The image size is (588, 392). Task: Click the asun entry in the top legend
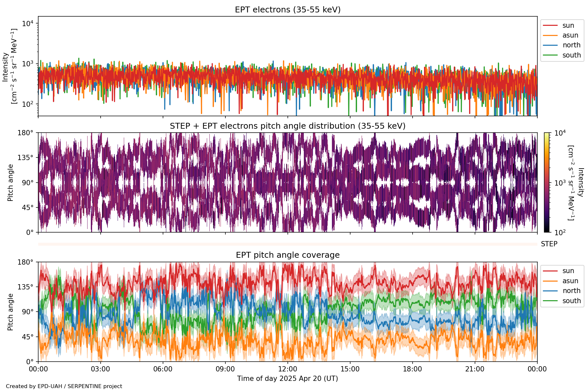click(x=570, y=35)
